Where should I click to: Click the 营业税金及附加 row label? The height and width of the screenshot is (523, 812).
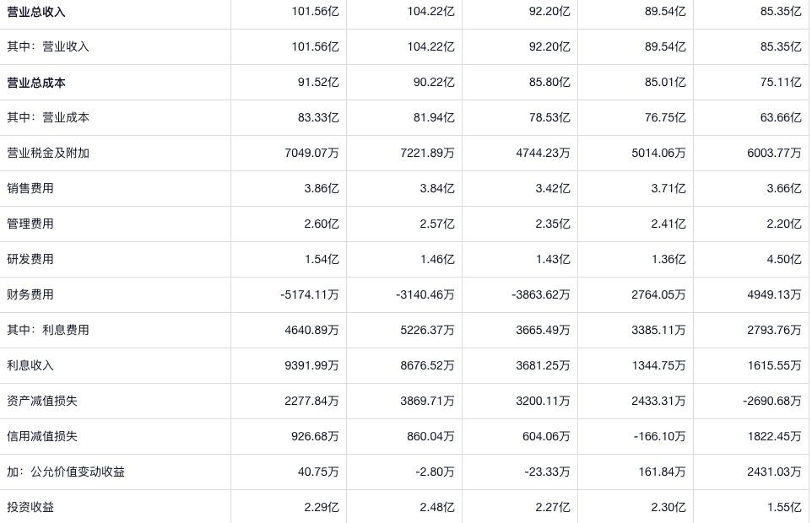[x=48, y=153]
